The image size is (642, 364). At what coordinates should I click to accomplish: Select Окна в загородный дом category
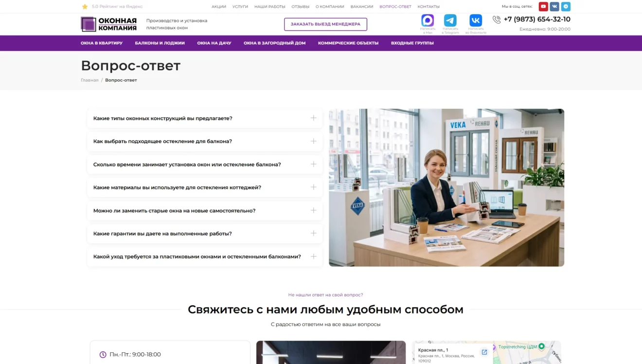pos(275,43)
